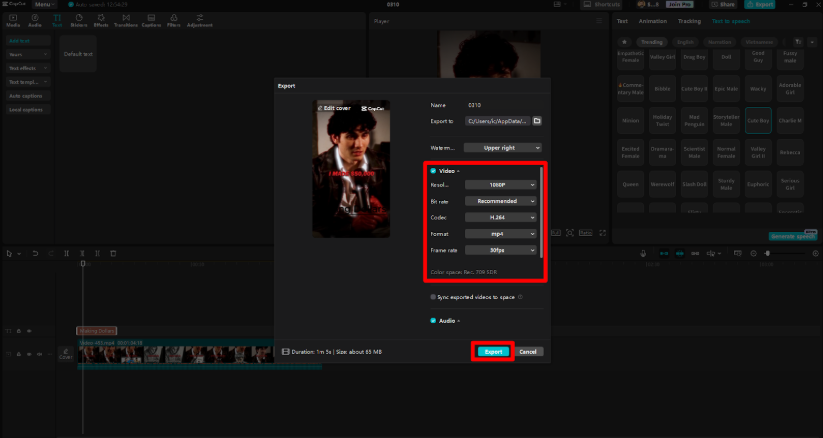Open the Adjustment panel icon
Screen dimensions: 823x438
tap(199, 20)
